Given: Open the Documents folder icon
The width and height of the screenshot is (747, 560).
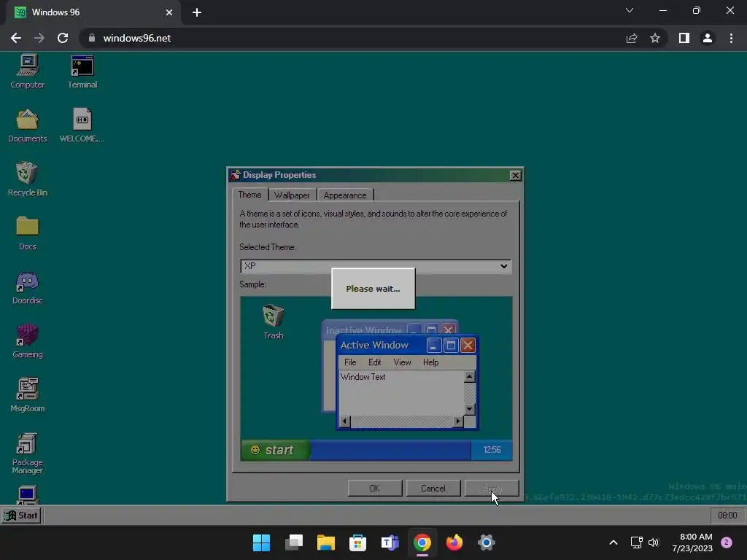Looking at the screenshot, I should (x=28, y=125).
